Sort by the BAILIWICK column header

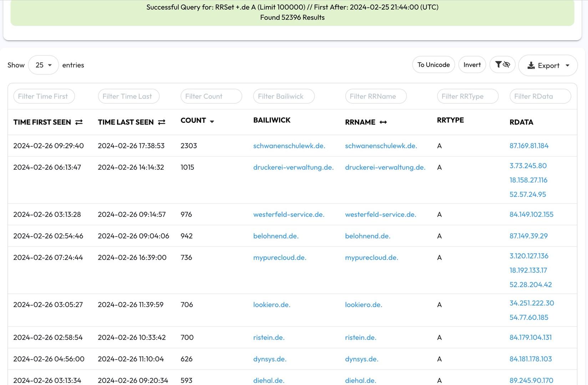point(272,120)
